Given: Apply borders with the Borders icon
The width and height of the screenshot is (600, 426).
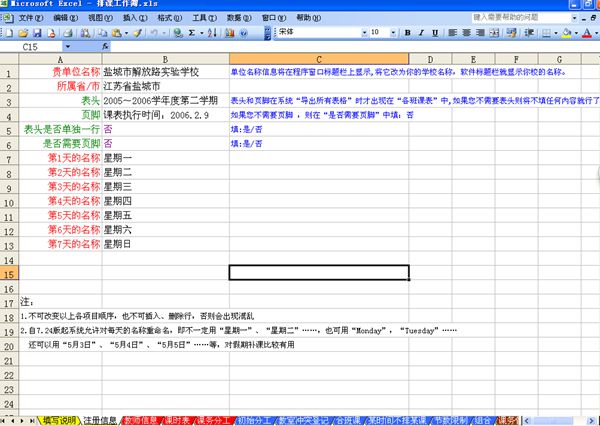Looking at the screenshot, I should [547, 33].
